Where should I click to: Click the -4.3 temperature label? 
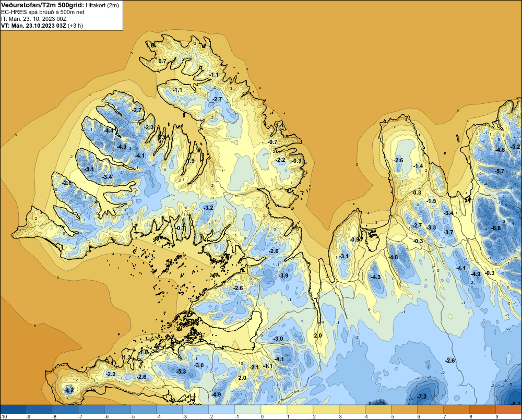click(376, 277)
